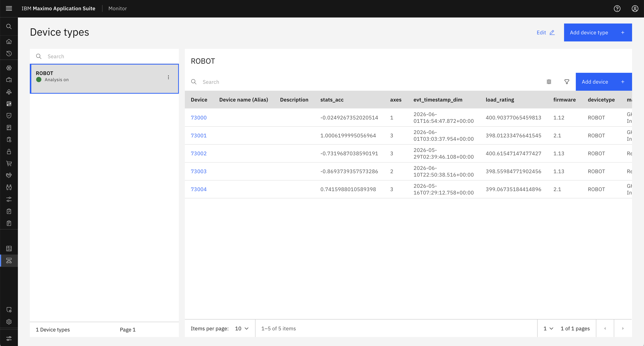The height and width of the screenshot is (346, 644).
Task: Open the shopping cart icon in sidebar
Action: click(9, 163)
